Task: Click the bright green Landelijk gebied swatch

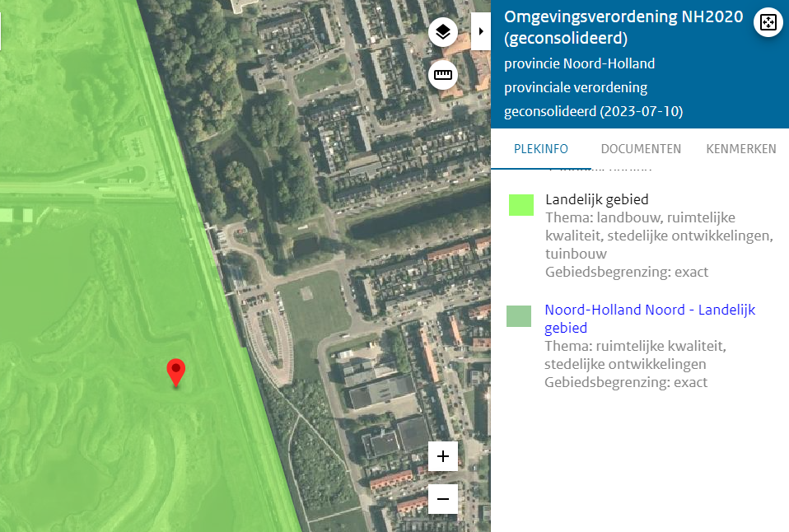Action: [521, 204]
